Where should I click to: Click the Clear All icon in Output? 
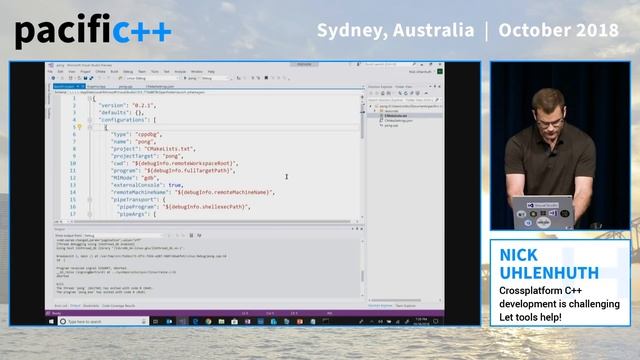(x=191, y=236)
